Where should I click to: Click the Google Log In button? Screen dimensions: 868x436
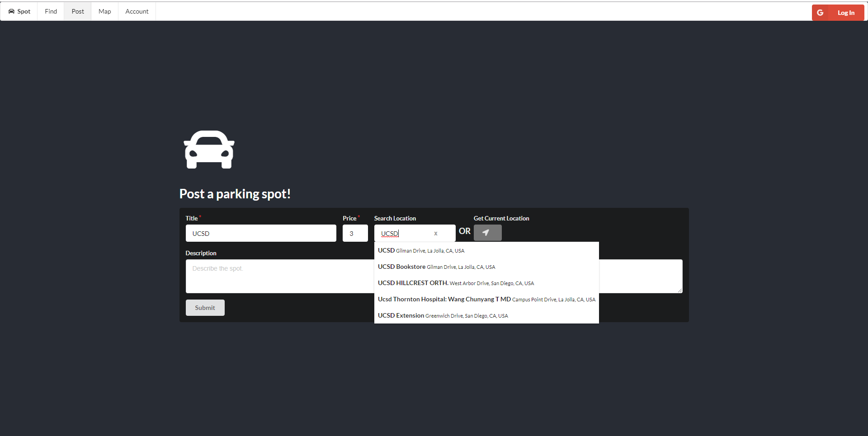(x=838, y=13)
